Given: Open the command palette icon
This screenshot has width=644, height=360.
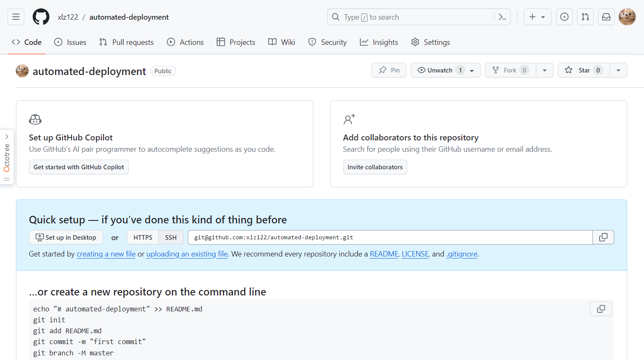Looking at the screenshot, I should (502, 17).
